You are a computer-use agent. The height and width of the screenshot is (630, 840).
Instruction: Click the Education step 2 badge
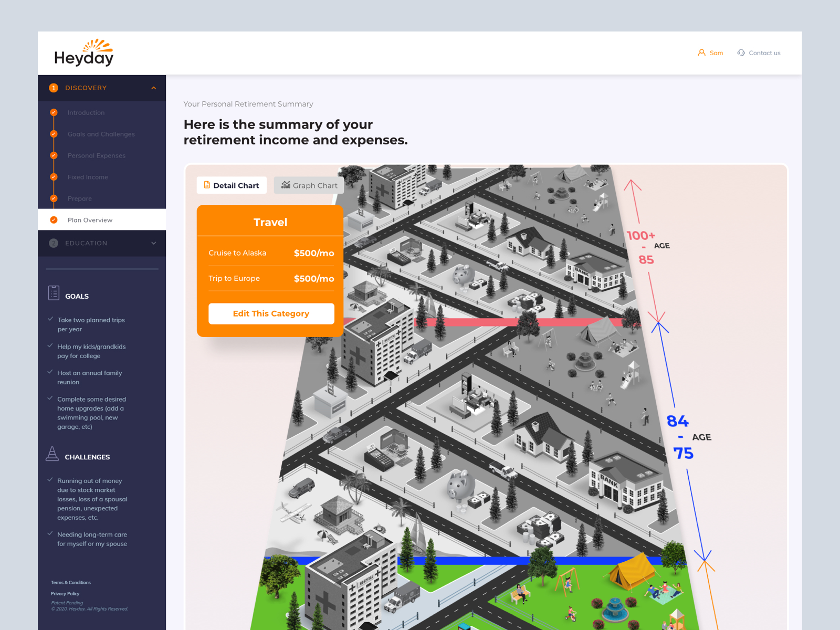click(x=54, y=243)
